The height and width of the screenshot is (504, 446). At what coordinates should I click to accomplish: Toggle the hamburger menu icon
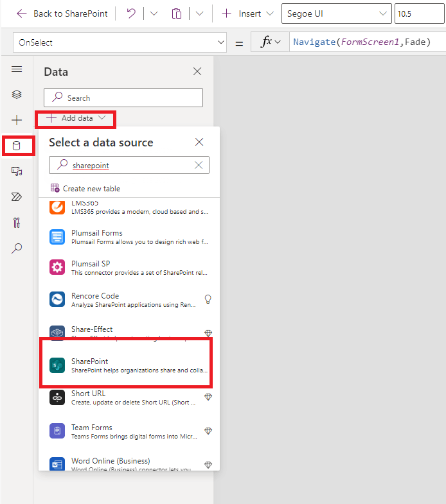tap(17, 69)
